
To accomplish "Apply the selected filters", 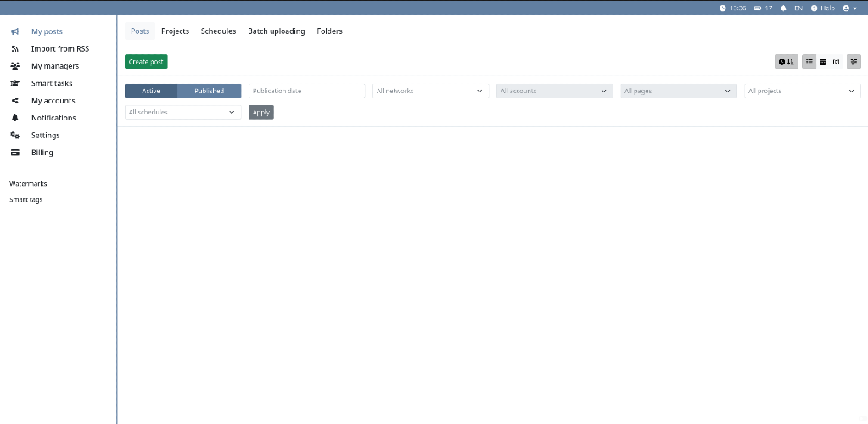I will coord(261,113).
